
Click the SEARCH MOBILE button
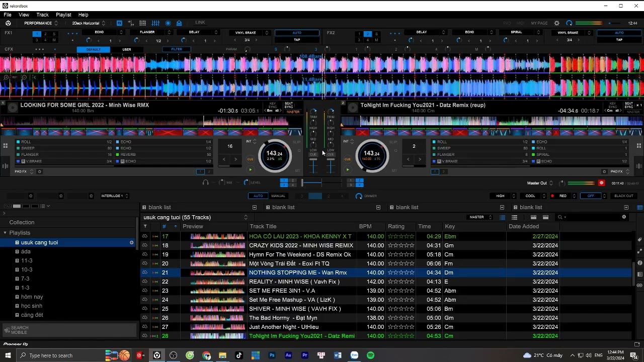69,330
